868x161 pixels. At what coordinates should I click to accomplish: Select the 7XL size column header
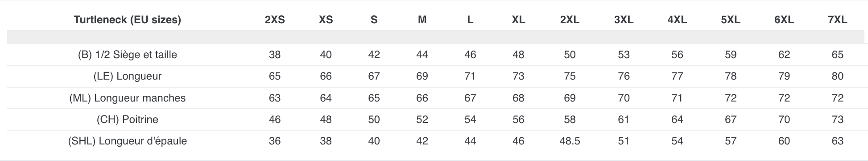click(x=837, y=20)
